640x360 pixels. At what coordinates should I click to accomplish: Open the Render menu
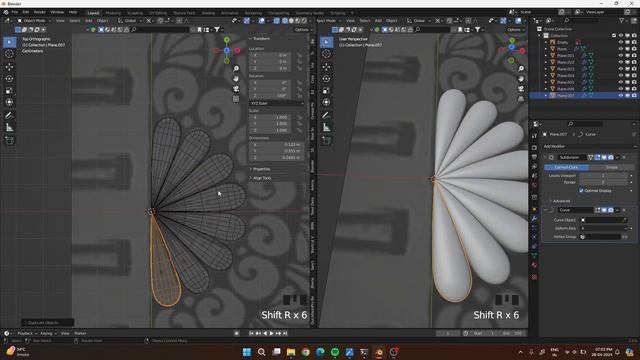click(40, 13)
